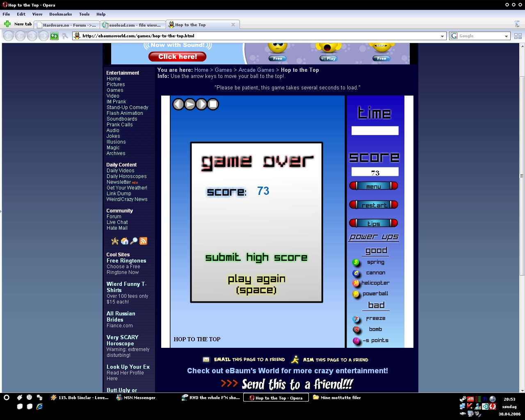Viewport: 525px width, 420px height.
Task: Open the address bar URL dropdown
Action: point(442,36)
